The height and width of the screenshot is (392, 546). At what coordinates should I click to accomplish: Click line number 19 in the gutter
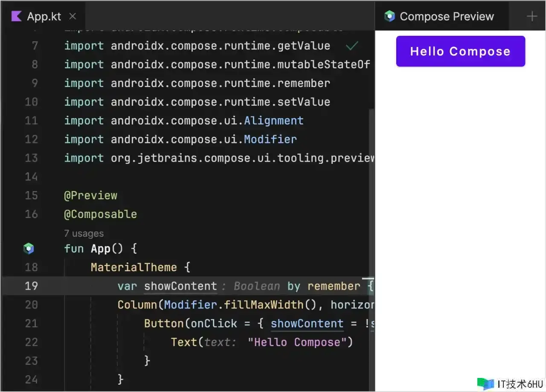tap(31, 286)
